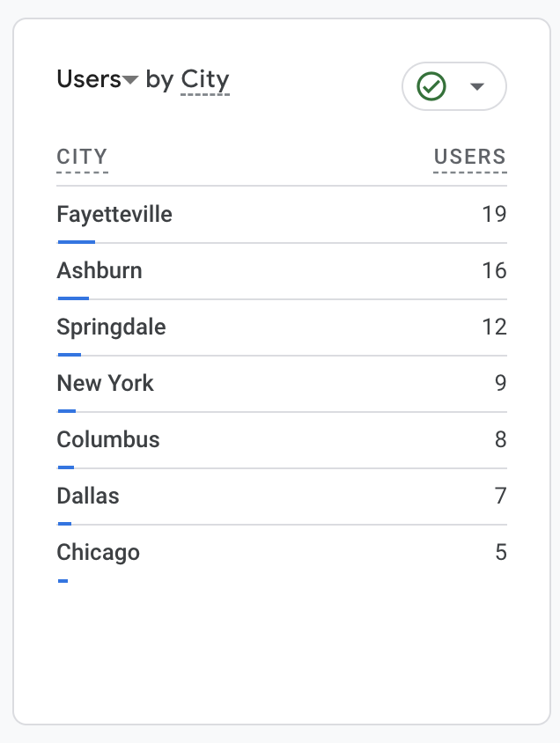
Task: Click the green checkmark data quality icon
Action: 431,86
